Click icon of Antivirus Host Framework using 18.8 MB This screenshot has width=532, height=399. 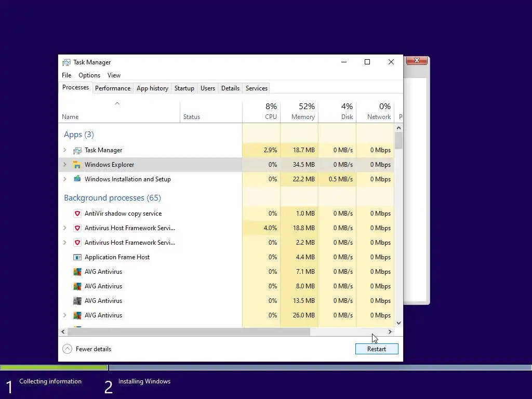pos(77,228)
